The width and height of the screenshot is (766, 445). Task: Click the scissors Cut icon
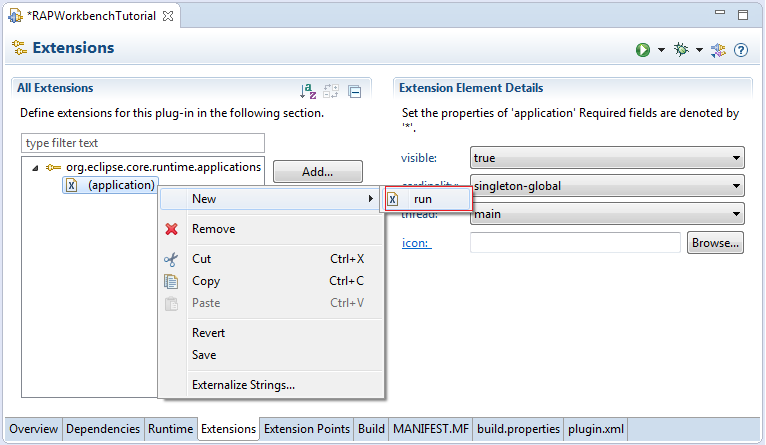point(171,259)
